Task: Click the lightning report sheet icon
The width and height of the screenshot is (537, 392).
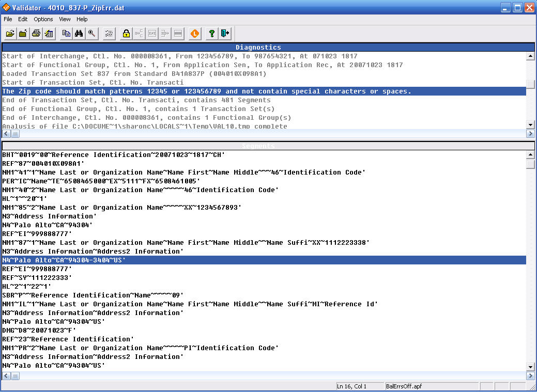Action: pos(49,34)
